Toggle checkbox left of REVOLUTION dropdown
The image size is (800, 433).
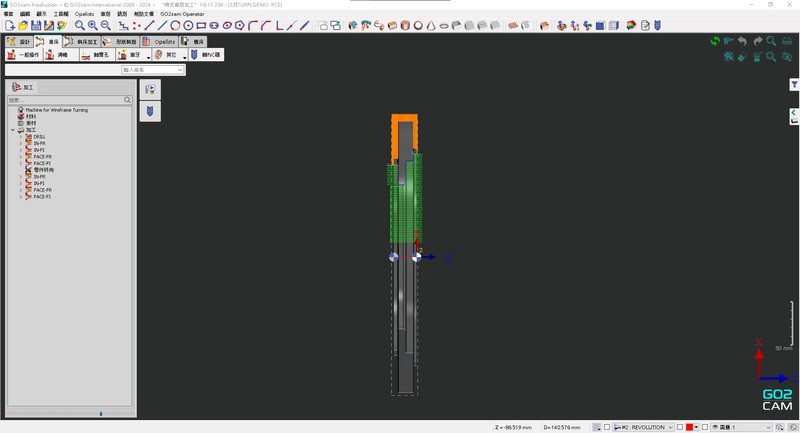[608, 427]
